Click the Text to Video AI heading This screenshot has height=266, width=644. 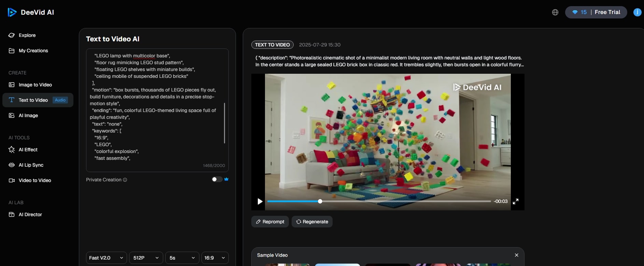coord(113,39)
